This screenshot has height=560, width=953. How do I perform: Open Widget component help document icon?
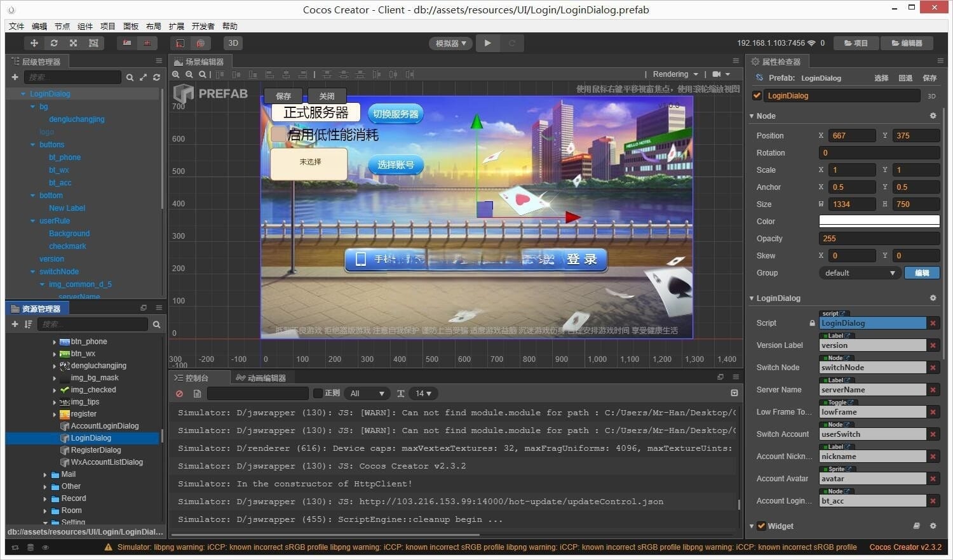click(916, 526)
